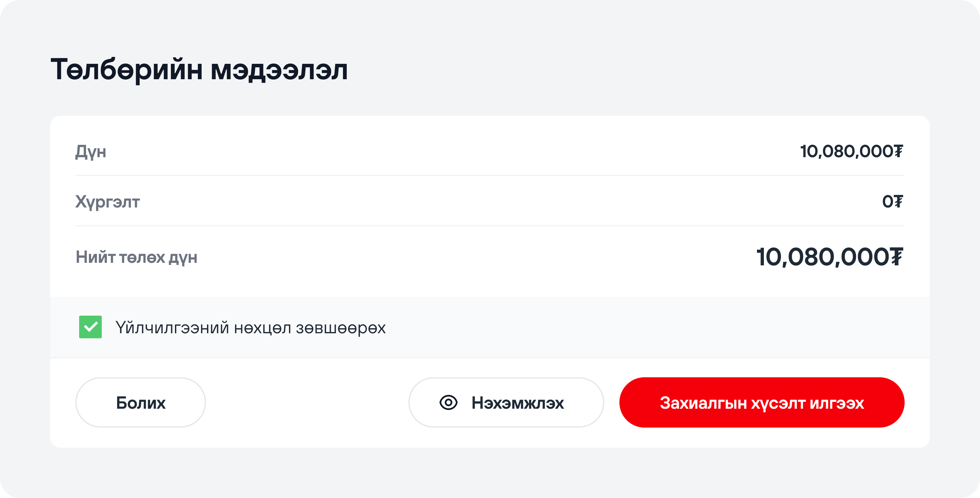Click the divider line below the Хүргэлт row

click(x=490, y=226)
